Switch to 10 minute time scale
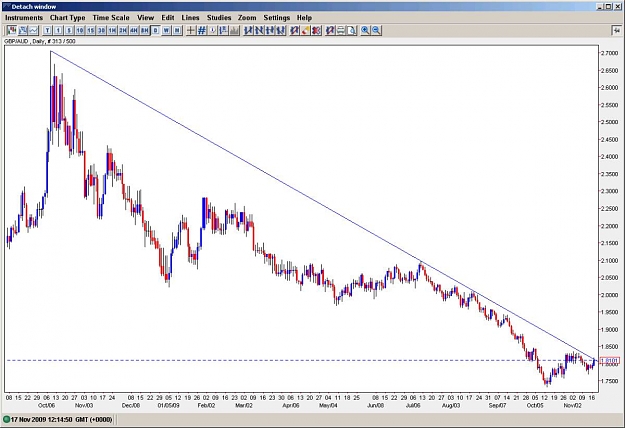Image resolution: width=625 pixels, height=428 pixels. tap(80, 30)
